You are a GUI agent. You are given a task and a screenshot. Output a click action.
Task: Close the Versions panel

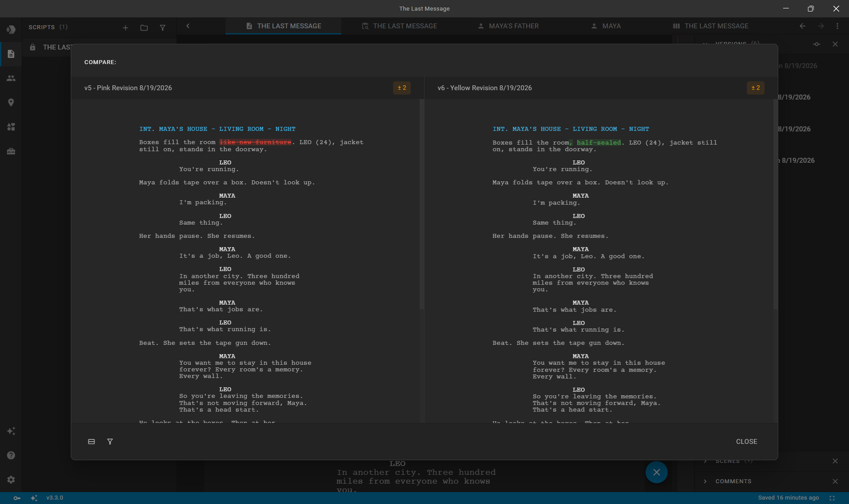[x=835, y=44]
